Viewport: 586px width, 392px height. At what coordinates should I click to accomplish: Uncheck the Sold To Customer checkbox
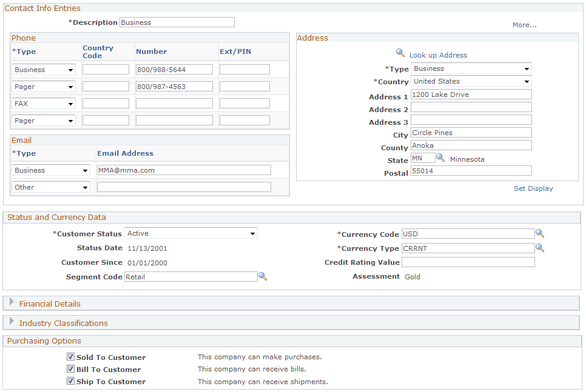pos(71,356)
